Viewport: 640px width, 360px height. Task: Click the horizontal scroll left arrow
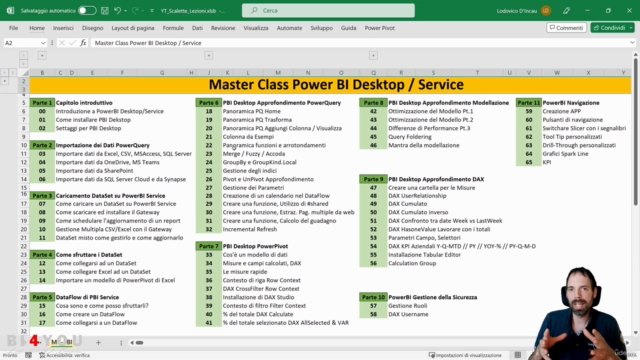coord(132,343)
